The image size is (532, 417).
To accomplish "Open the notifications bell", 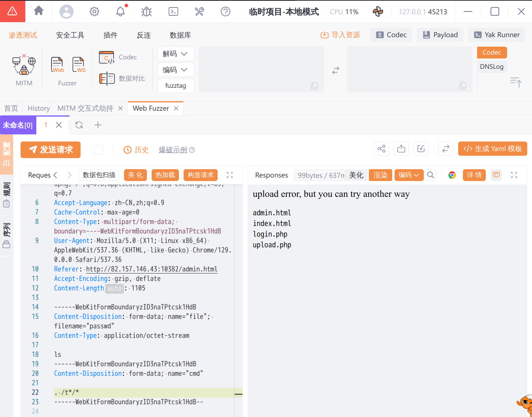I will (120, 11).
